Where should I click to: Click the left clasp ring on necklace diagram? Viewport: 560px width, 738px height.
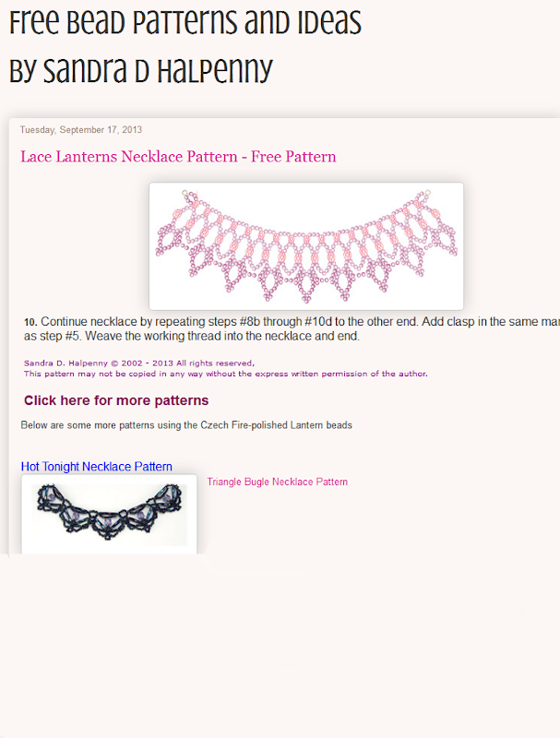tap(185, 193)
